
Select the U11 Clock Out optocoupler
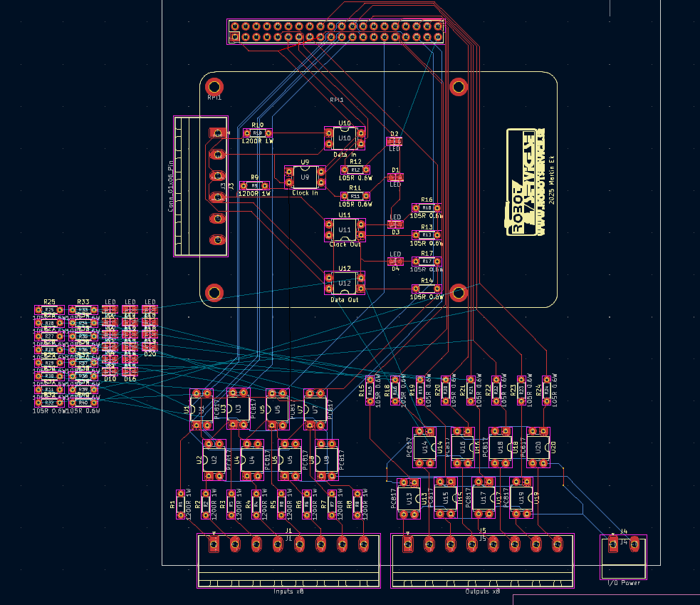345,229
